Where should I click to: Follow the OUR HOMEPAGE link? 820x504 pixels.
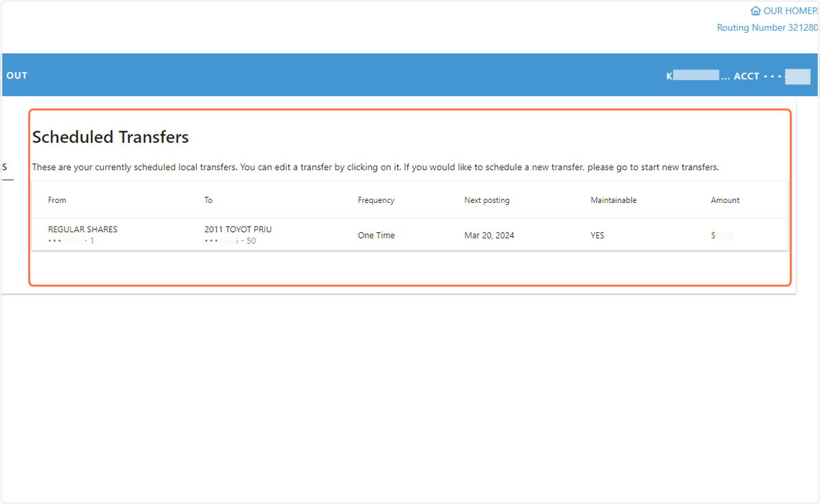point(791,11)
